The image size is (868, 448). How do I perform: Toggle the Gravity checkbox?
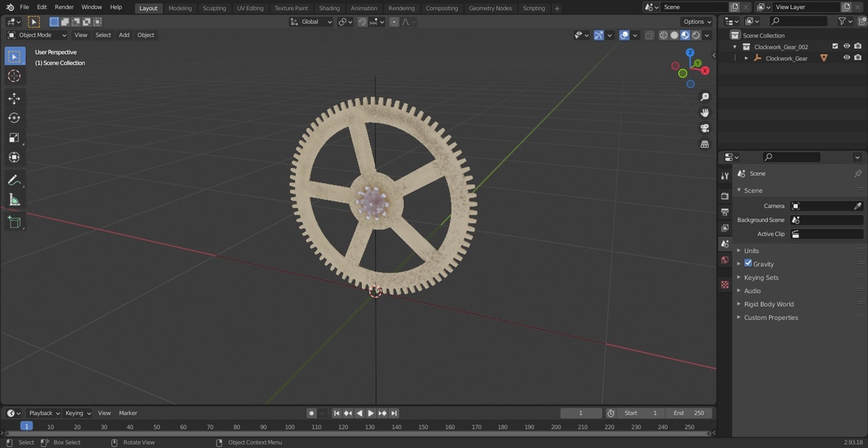(x=748, y=263)
